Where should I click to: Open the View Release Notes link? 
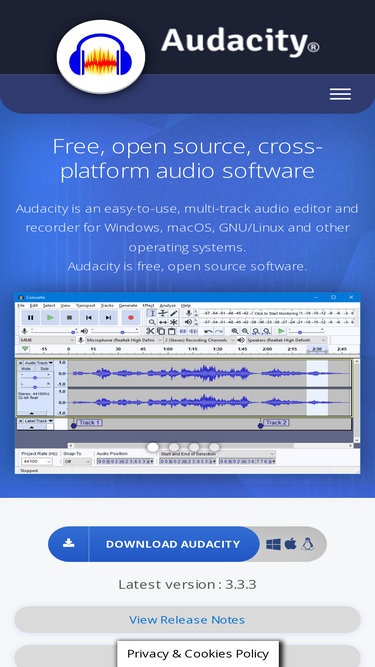pyautogui.click(x=187, y=619)
